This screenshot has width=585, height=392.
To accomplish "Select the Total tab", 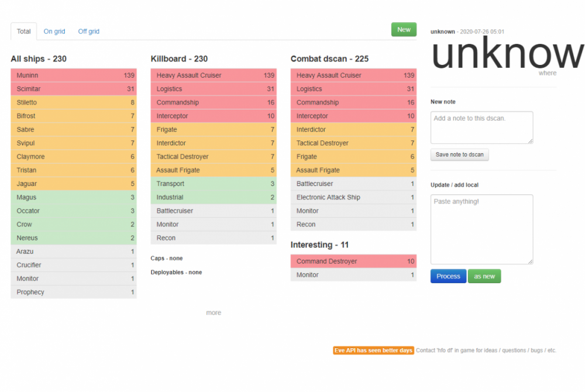I will point(24,32).
